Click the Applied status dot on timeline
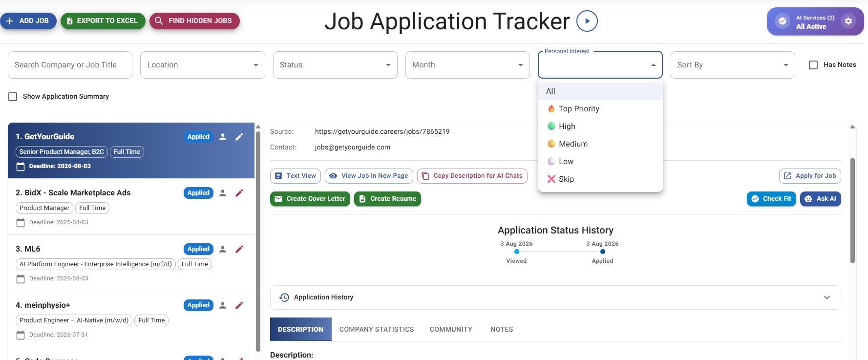This screenshot has height=360, width=868. pos(603,252)
